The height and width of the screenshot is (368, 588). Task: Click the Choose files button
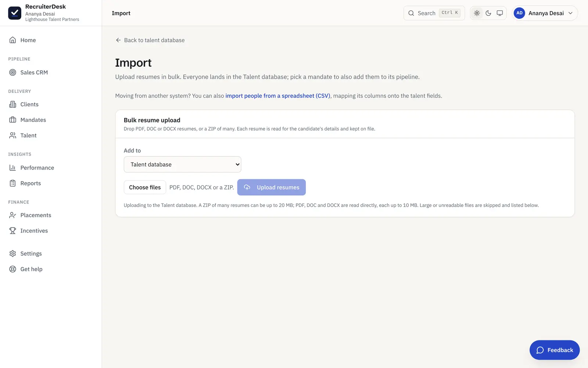pos(145,187)
